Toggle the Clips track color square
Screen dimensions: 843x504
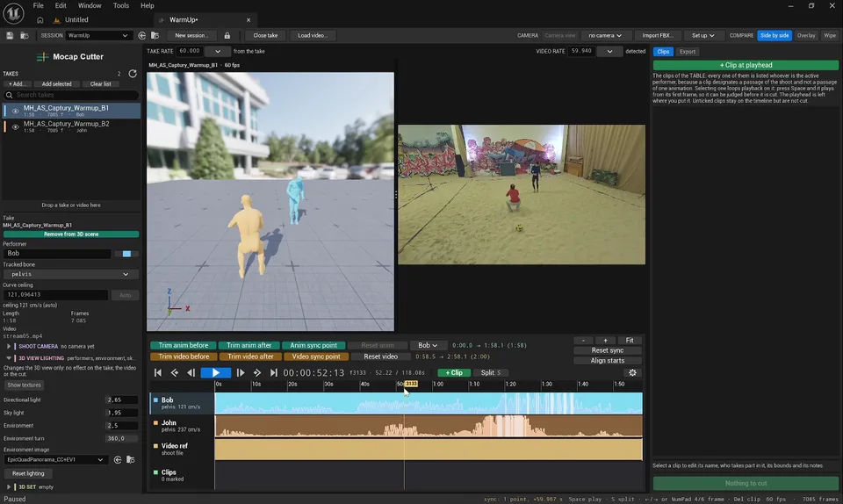pos(156,472)
